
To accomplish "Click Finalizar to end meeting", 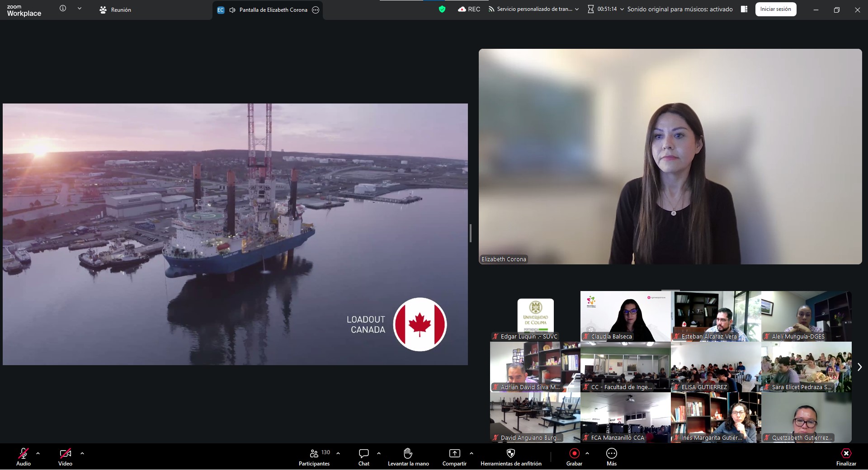I will point(846,457).
